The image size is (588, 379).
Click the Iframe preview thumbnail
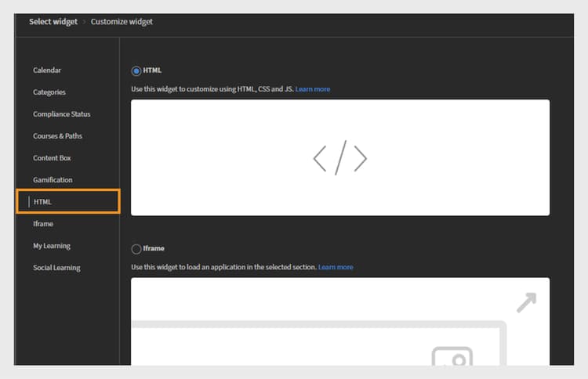(x=340, y=321)
